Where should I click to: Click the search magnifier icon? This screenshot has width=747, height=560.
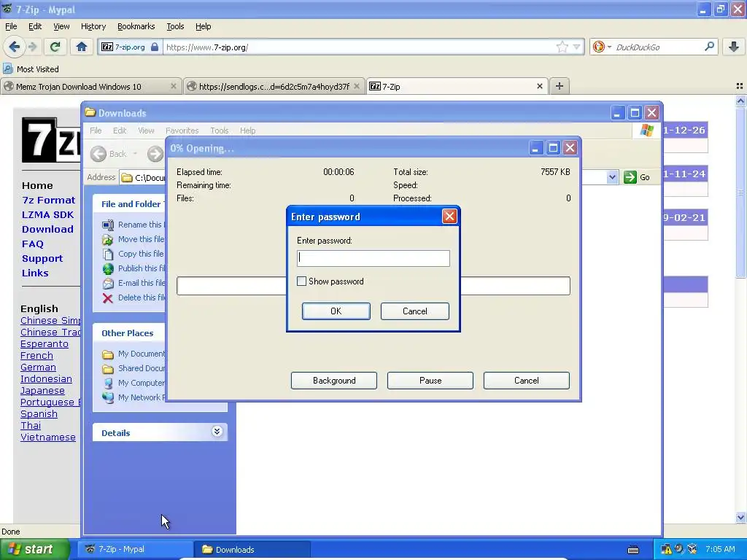[x=709, y=47]
